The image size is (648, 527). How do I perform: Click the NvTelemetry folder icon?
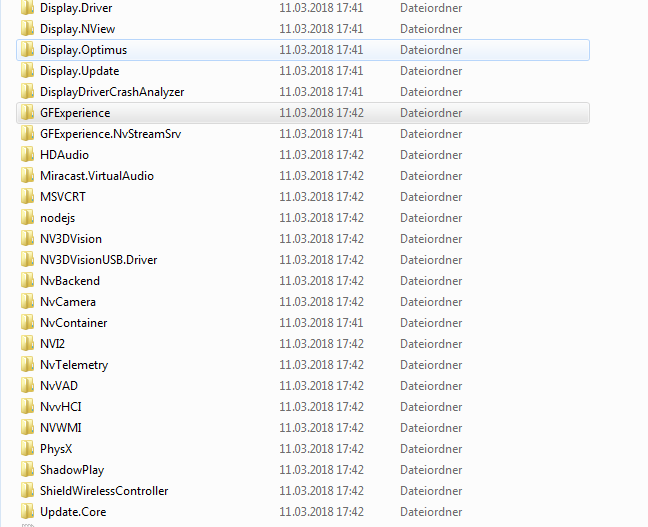pos(27,365)
